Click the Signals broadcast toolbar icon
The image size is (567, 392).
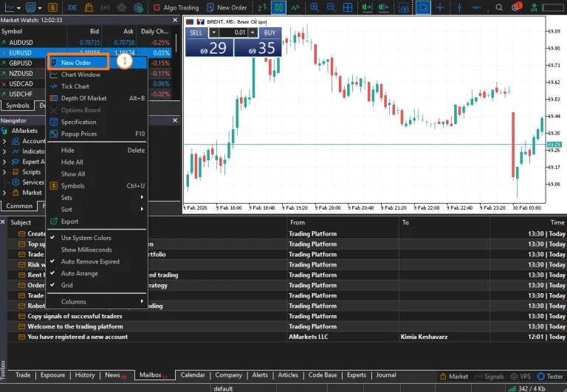tap(106, 7)
